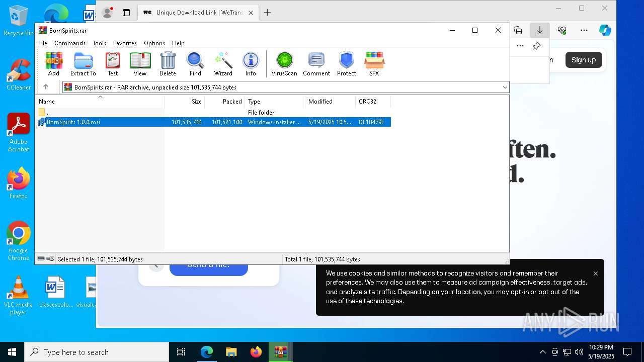
Task: Open downloads panel more options
Action: pyautogui.click(x=520, y=46)
